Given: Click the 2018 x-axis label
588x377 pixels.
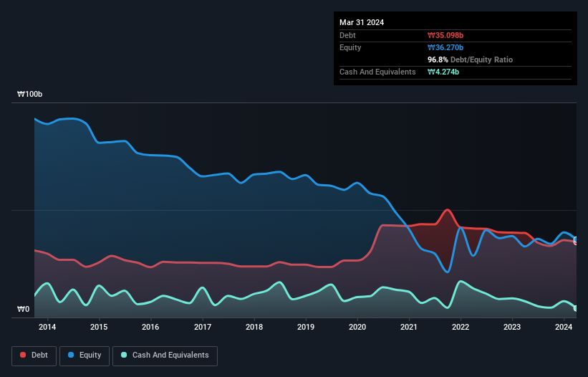Looking at the screenshot, I should pos(254,327).
